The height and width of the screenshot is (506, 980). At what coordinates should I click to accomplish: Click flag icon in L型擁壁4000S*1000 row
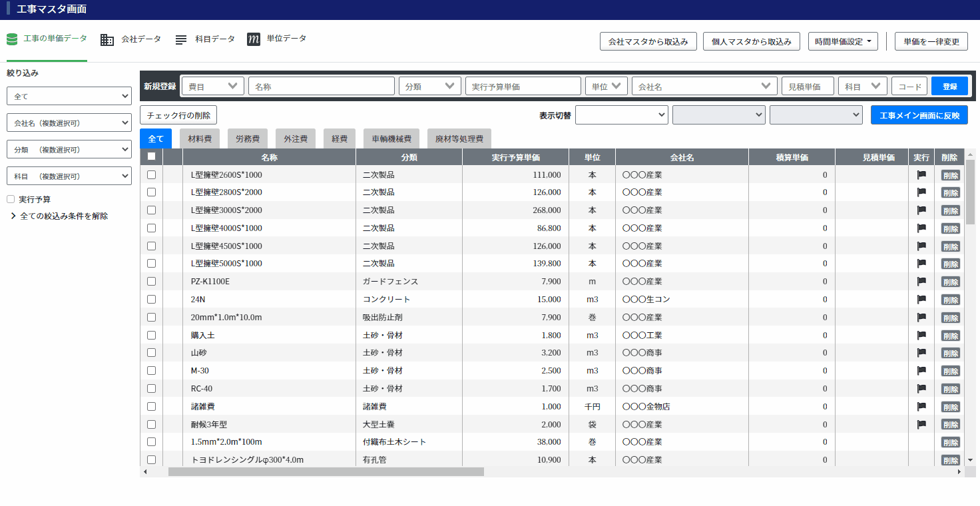[921, 228]
